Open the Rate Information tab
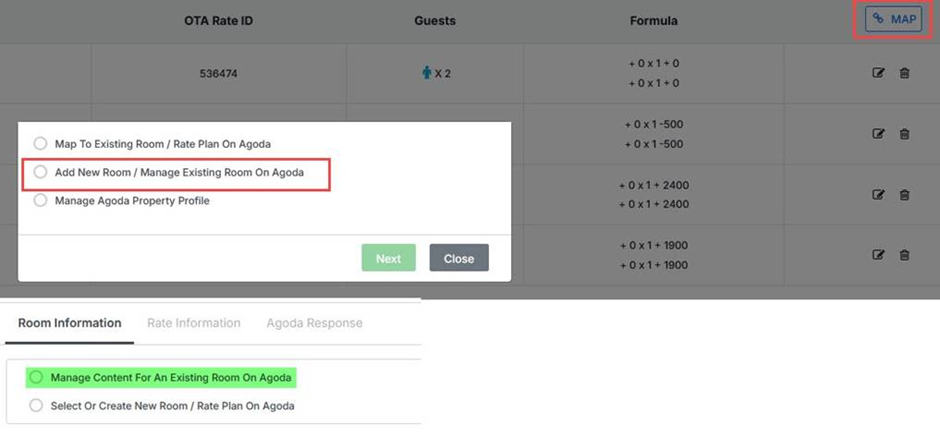 [193, 323]
